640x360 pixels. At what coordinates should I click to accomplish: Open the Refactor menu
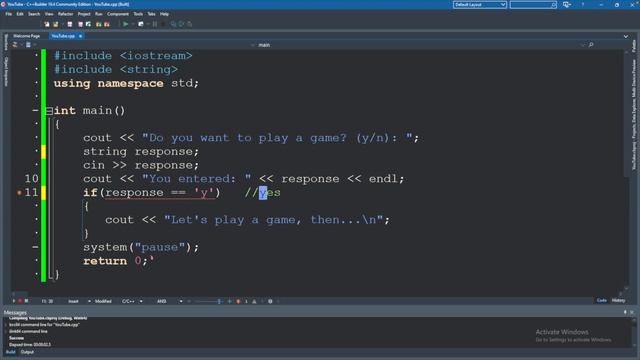coord(65,14)
